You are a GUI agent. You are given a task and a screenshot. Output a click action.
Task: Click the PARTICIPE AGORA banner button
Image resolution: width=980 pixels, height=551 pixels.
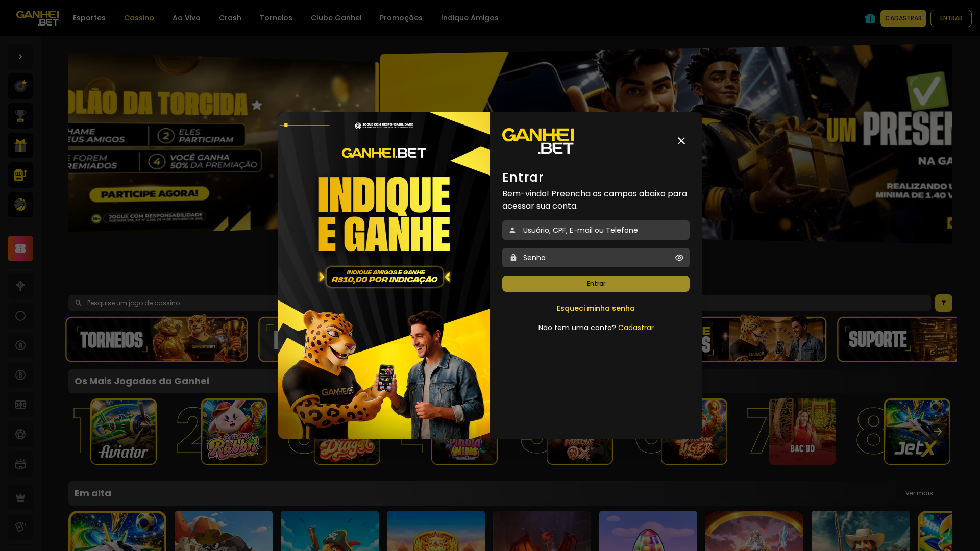pos(149,194)
